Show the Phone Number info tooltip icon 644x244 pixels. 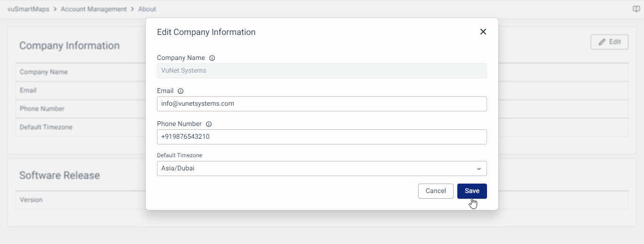coord(209,124)
